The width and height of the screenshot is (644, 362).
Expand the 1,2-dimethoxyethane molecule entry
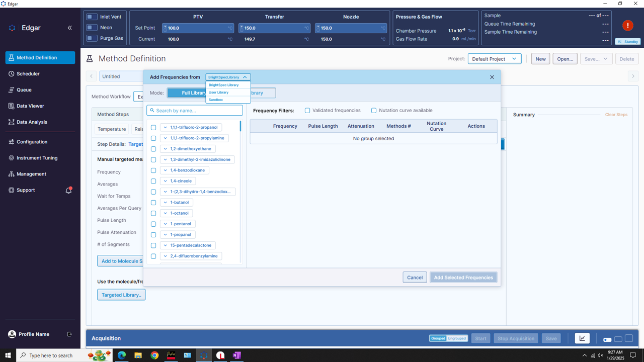[x=165, y=149]
